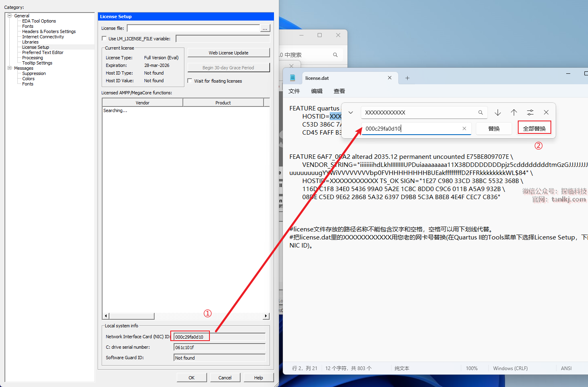Screen dimensions: 588x387
Task: Select EDA Tool Options in category tree
Action: pyautogui.click(x=39, y=21)
